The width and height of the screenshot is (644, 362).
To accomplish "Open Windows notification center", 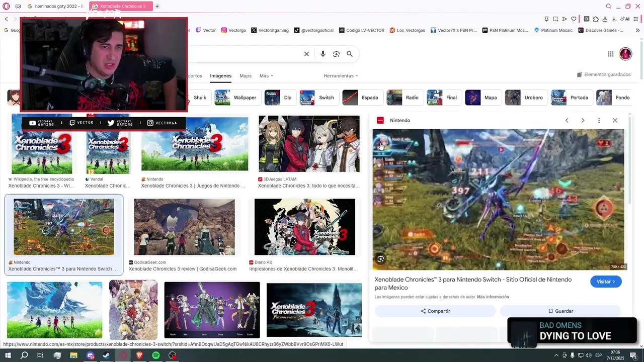I will click(633, 355).
